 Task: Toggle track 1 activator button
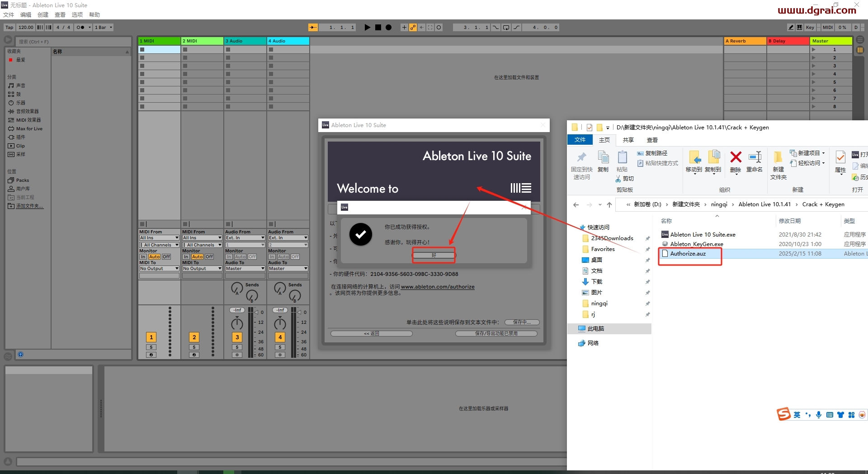point(151,337)
